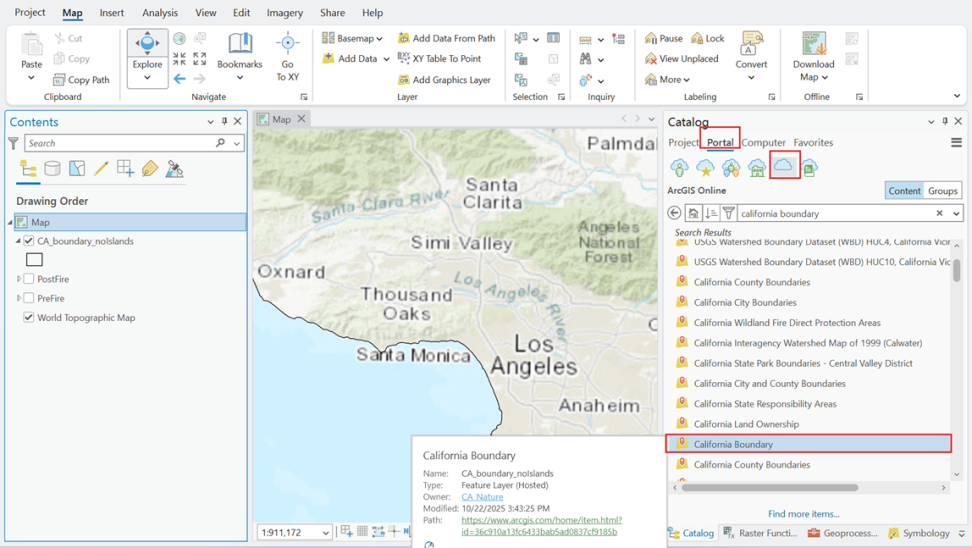Open the Living Atlas portal icon
The width and height of the screenshot is (972, 548).
coord(809,167)
